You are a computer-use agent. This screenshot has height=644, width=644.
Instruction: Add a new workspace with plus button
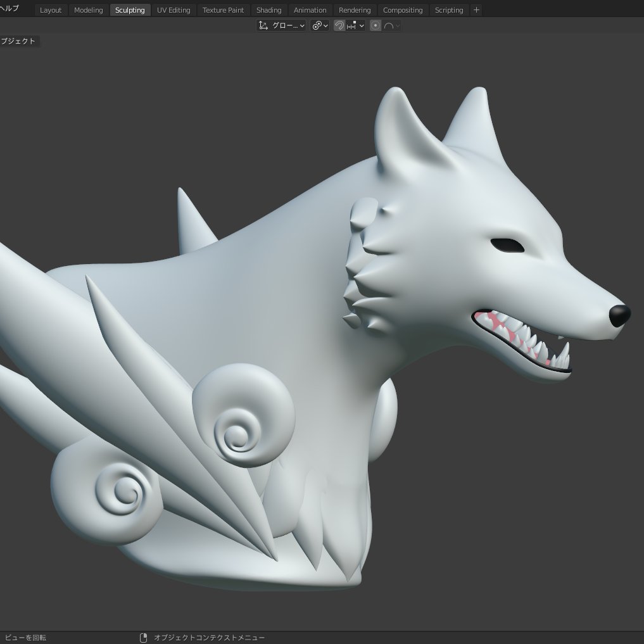point(476,10)
